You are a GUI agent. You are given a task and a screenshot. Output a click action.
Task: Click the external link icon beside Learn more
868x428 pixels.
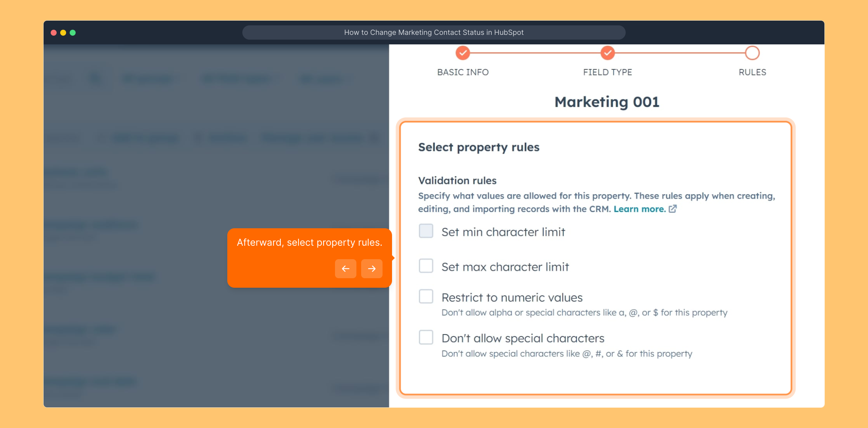coord(673,209)
